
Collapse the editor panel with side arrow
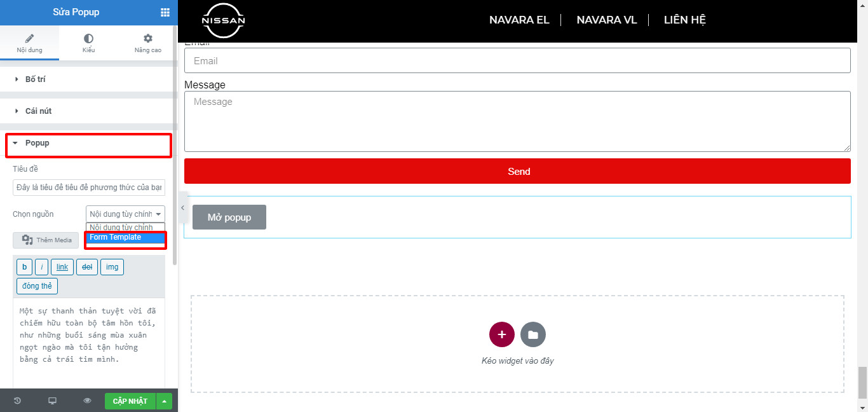click(182, 208)
